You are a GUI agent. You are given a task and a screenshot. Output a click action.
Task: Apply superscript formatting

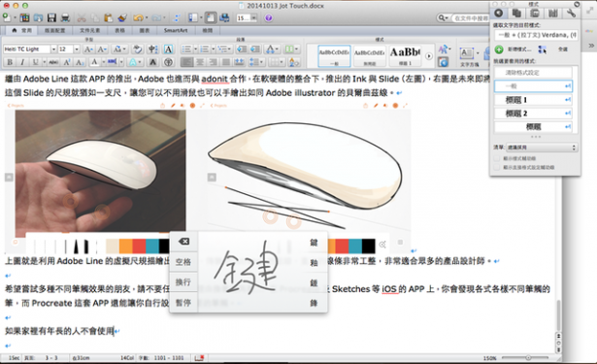tap(67, 62)
